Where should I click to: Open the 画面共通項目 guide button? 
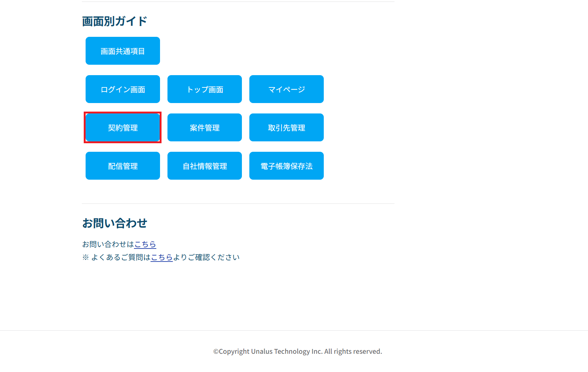tap(123, 51)
